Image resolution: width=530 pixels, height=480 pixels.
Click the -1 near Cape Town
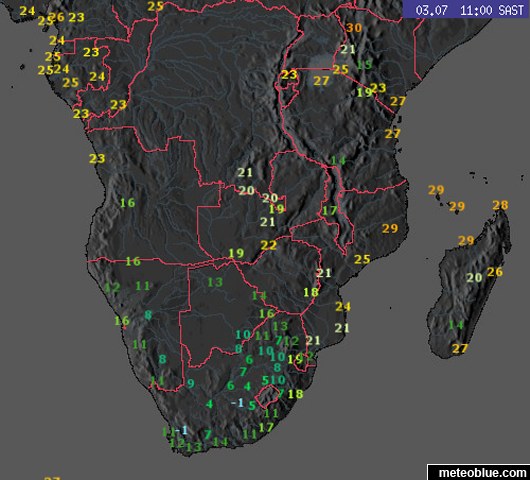[182, 430]
